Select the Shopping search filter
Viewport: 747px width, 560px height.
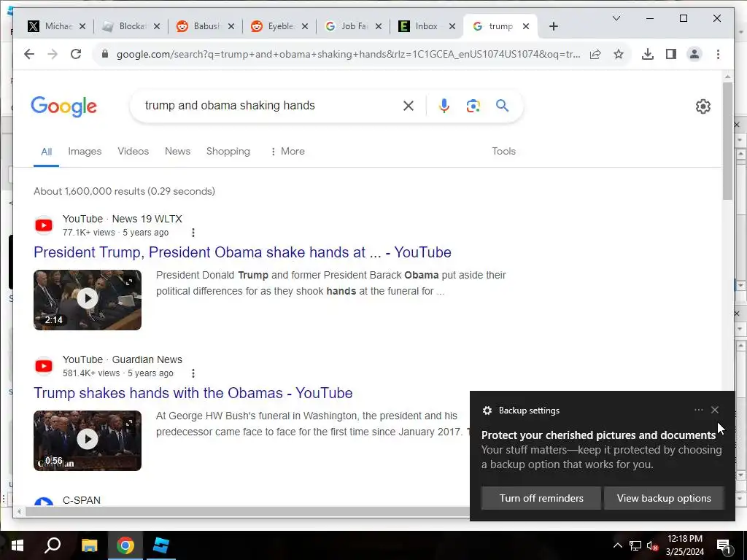[x=228, y=152]
